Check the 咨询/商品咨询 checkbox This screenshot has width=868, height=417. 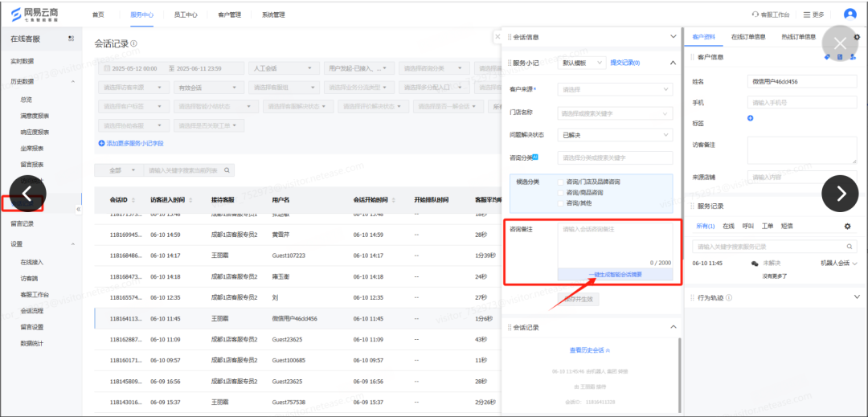[x=560, y=193]
